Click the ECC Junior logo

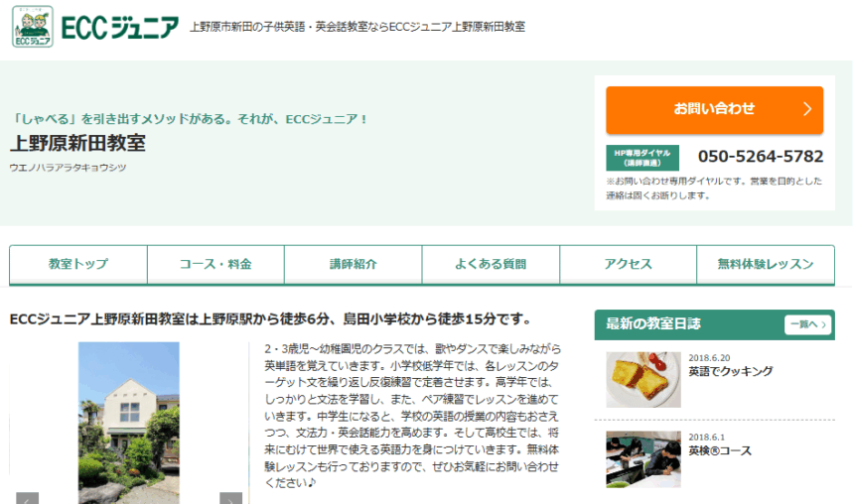pyautogui.click(x=96, y=28)
